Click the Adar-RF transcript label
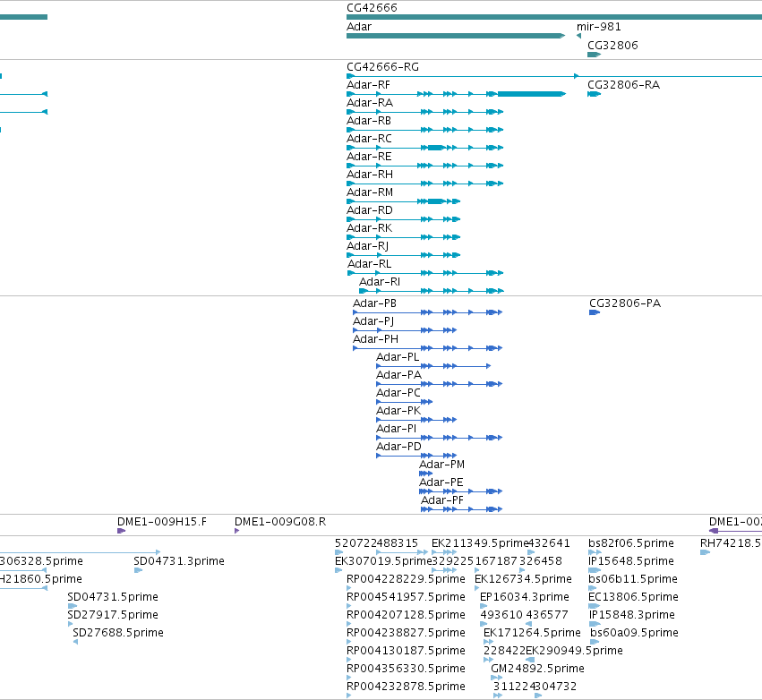Image resolution: width=762 pixels, height=700 pixels. pyautogui.click(x=368, y=85)
